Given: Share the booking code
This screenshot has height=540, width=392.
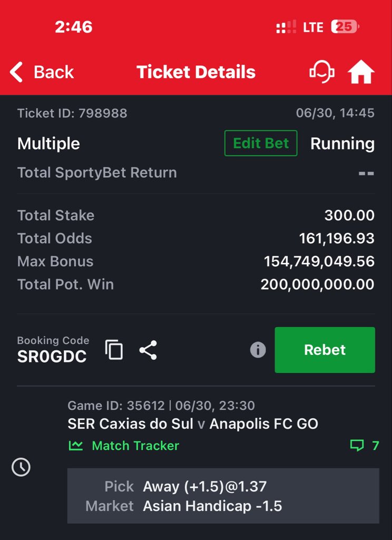Looking at the screenshot, I should click(148, 350).
